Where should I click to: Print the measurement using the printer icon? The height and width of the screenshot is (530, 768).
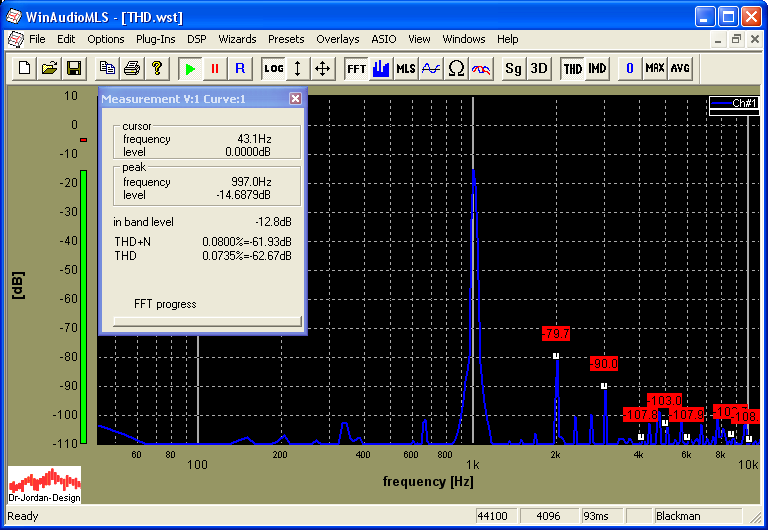pos(131,68)
